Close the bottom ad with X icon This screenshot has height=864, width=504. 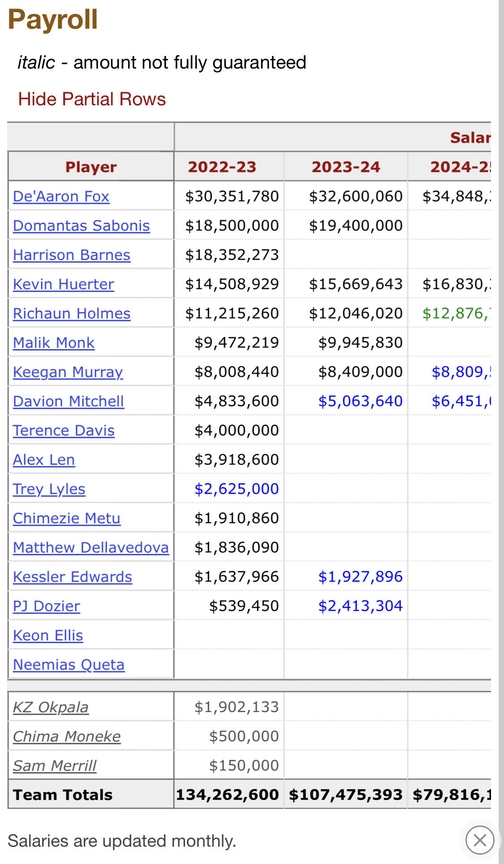coord(479,840)
